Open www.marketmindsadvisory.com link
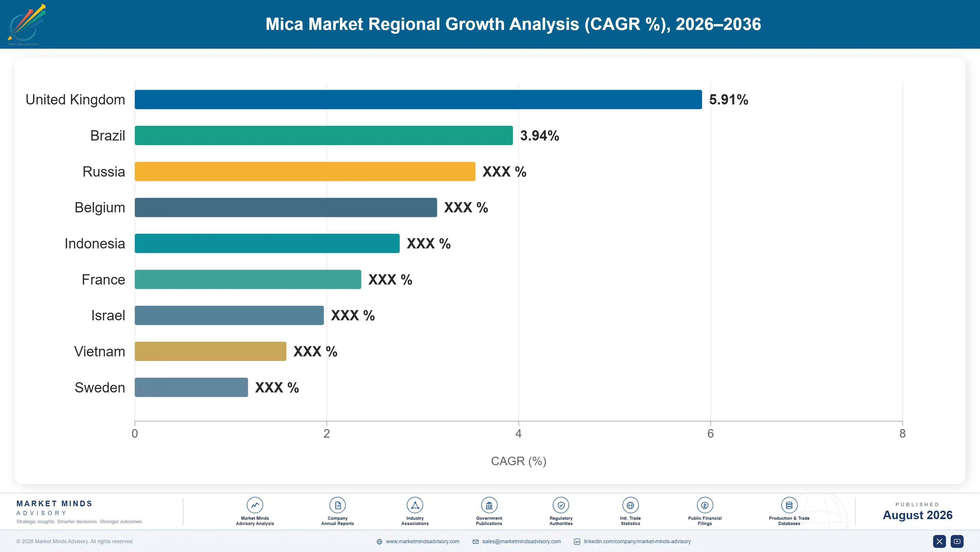980x552 pixels. point(423,541)
